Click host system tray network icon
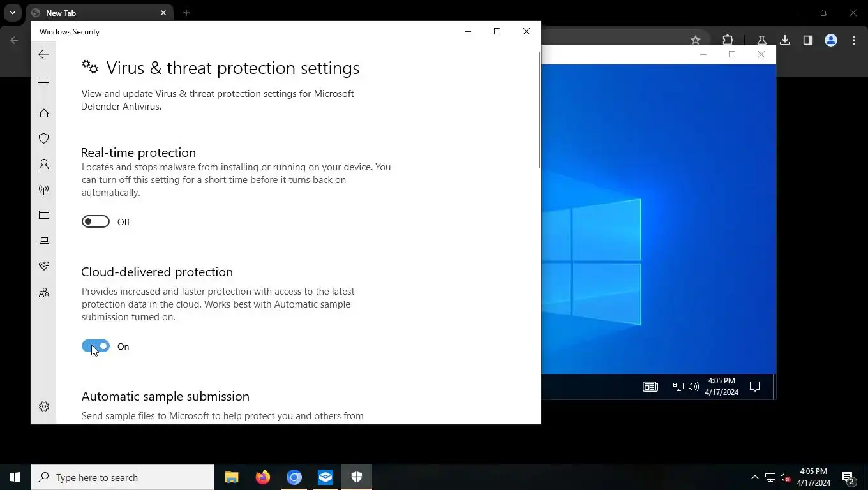This screenshot has width=868, height=490. pos(770,477)
